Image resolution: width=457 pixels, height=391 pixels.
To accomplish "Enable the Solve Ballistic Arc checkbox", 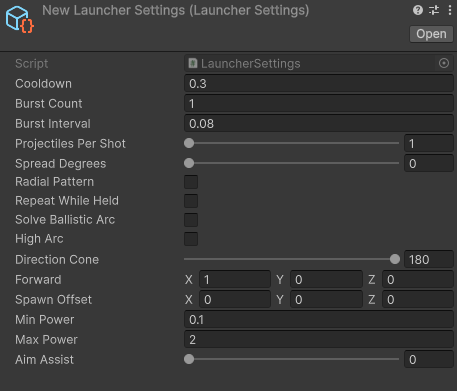I will coord(191,220).
